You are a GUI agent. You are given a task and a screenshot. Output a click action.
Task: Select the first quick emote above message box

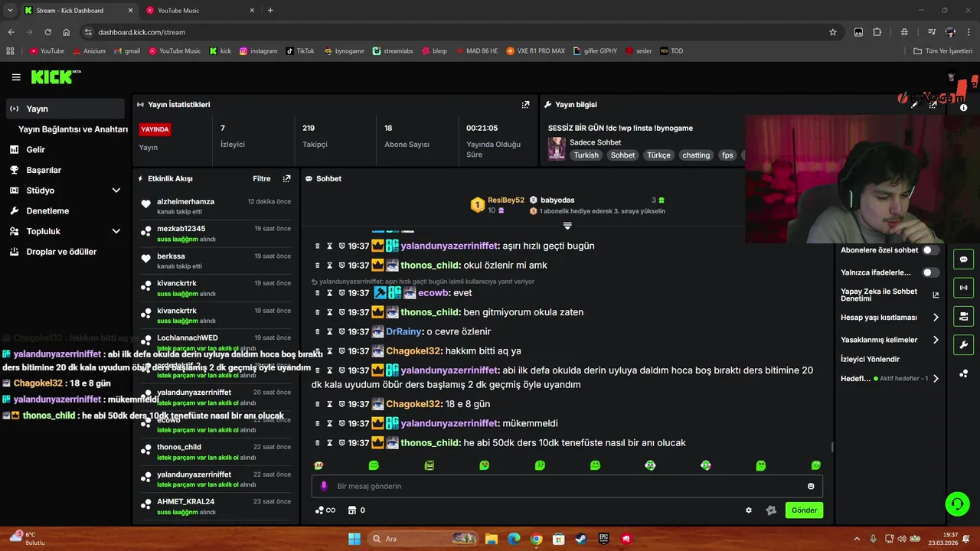(x=318, y=465)
